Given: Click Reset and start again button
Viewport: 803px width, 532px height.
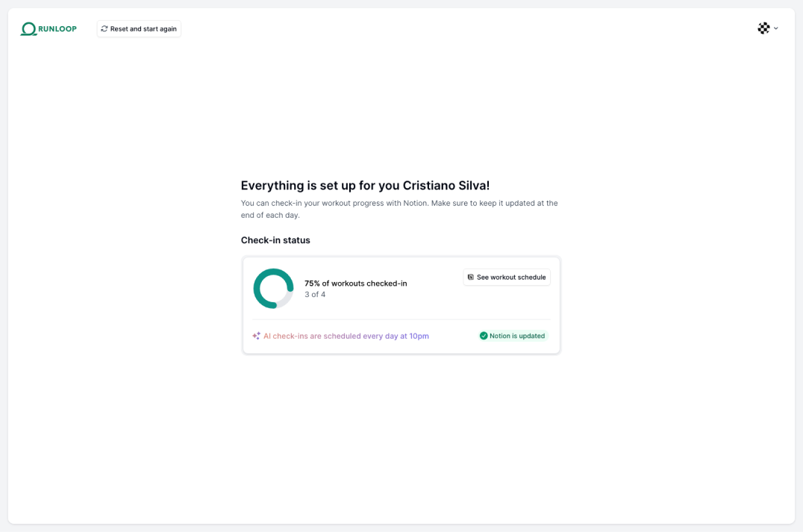Looking at the screenshot, I should click(139, 28).
